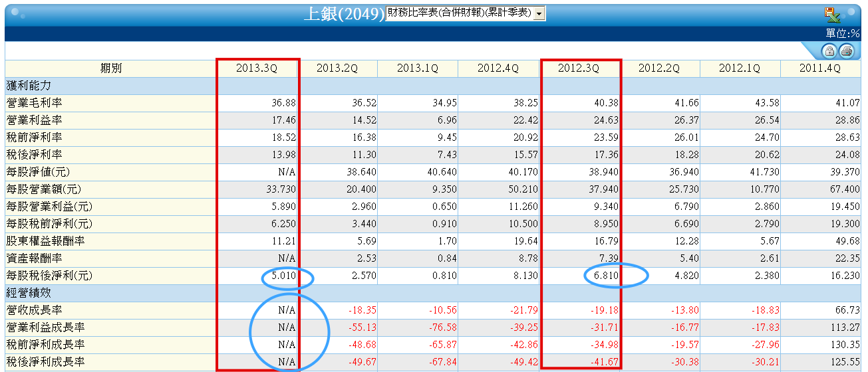Screen dimensions: 868x372
Task: Click the 營業毛利率 row label
Action: [33, 103]
